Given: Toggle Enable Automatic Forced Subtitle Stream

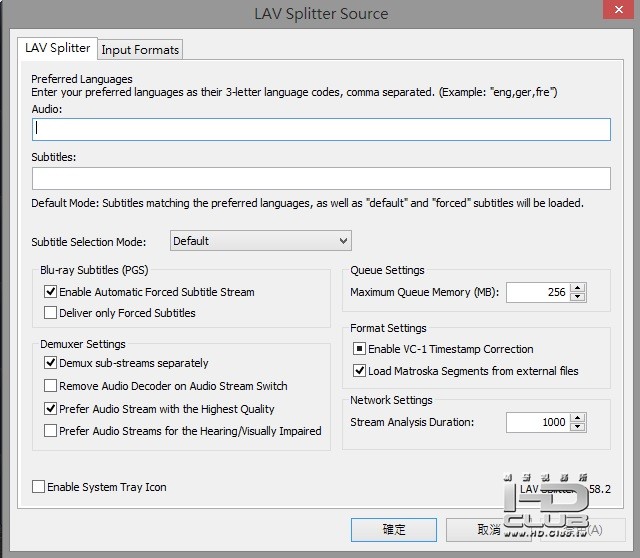Looking at the screenshot, I should (51, 292).
